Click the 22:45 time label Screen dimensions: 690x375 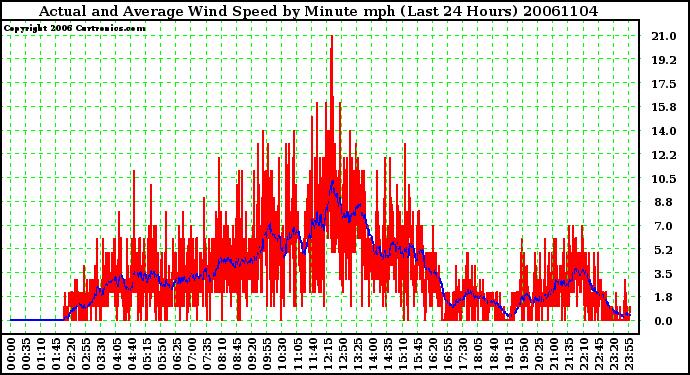[x=598, y=354]
